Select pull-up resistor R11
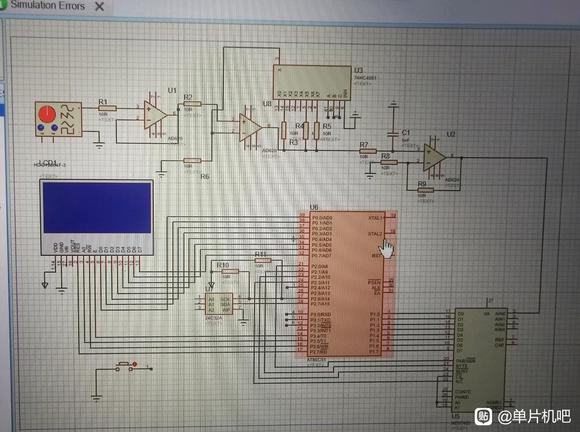Image resolution: width=580 pixels, height=432 pixels. (263, 260)
